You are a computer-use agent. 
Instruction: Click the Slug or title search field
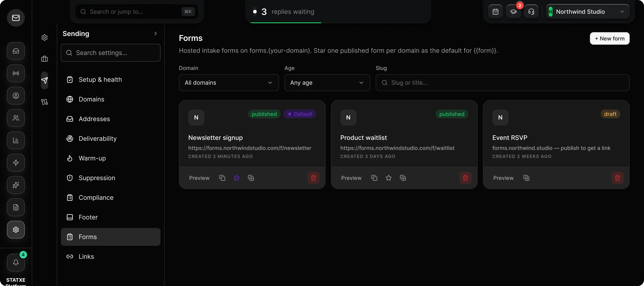[x=502, y=83]
